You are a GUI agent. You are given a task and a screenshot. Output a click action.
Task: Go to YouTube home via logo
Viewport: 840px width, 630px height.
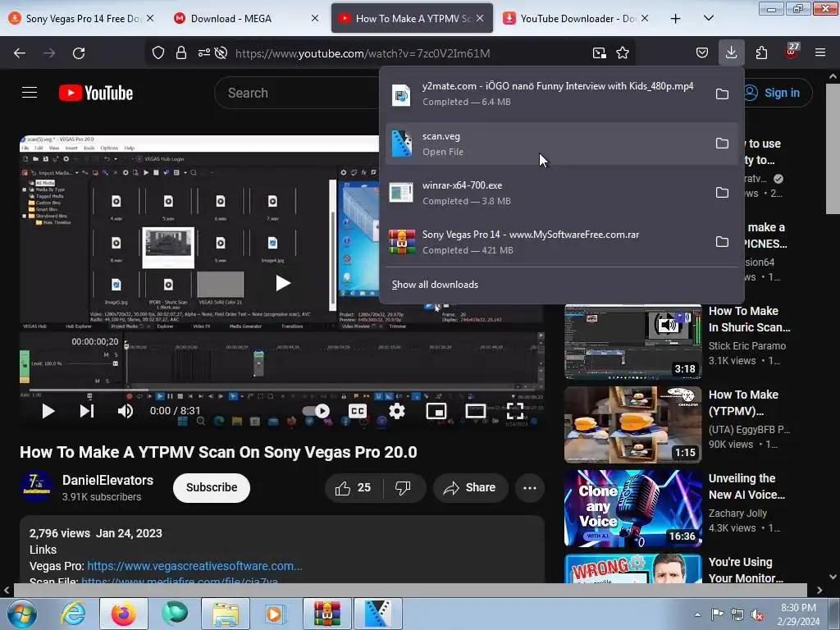pyautogui.click(x=96, y=93)
